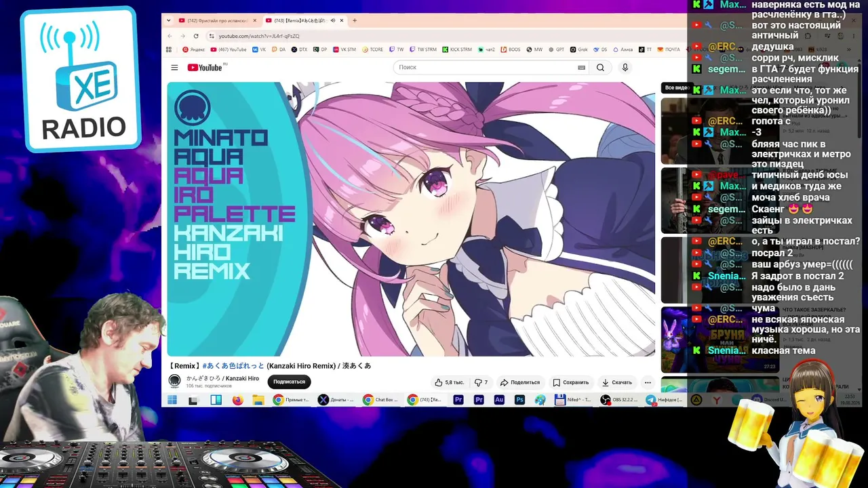Open the BOOS bookmark

tap(511, 49)
